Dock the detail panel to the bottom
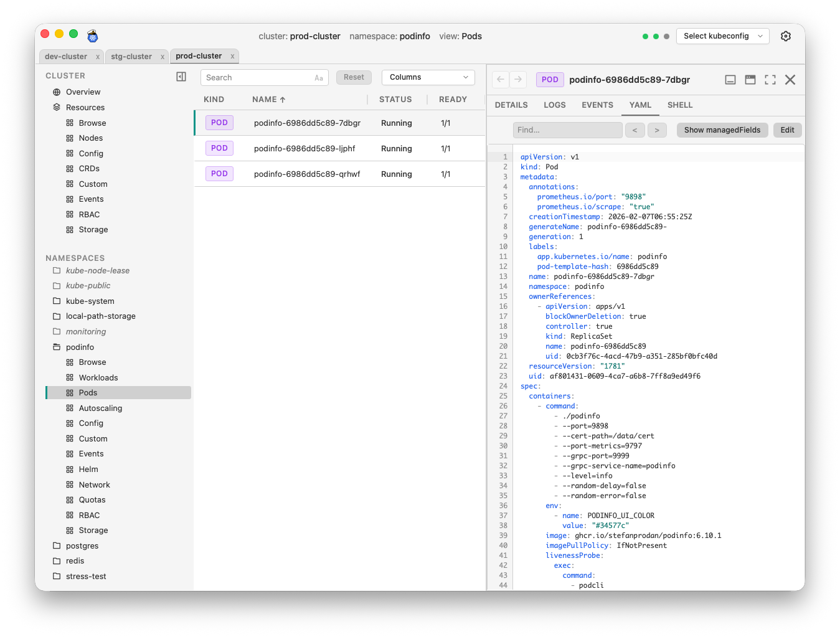Viewport: 840px width, 637px height. click(730, 80)
